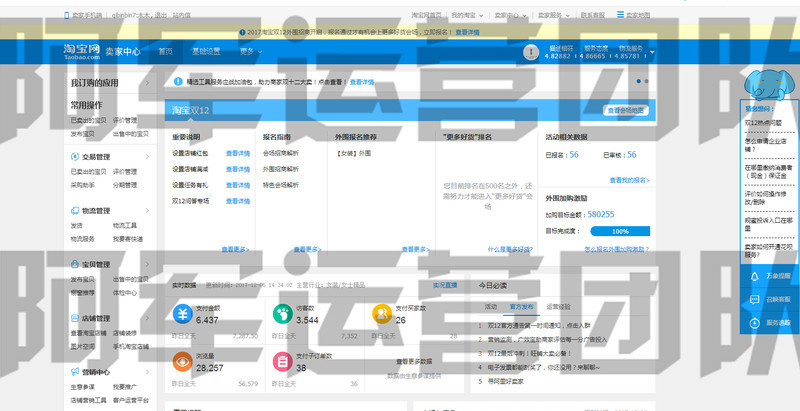Click the bell icon for 万象提醒
800x411 pixels.
(x=755, y=276)
